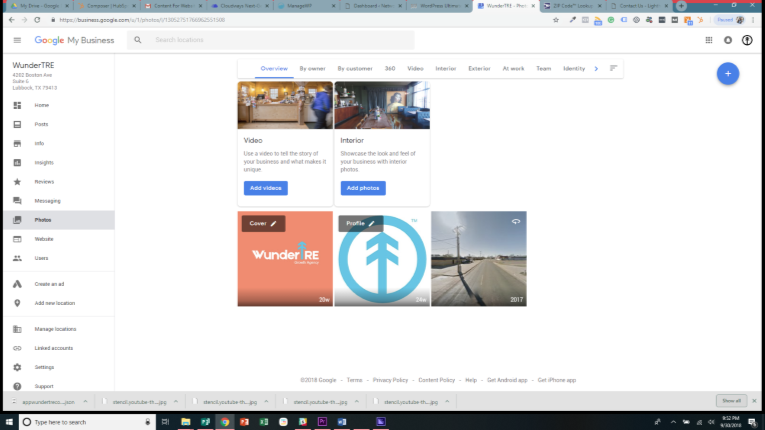Viewport: 765px width, 430px height.
Task: Click the Support question mark icon
Action: 17,386
